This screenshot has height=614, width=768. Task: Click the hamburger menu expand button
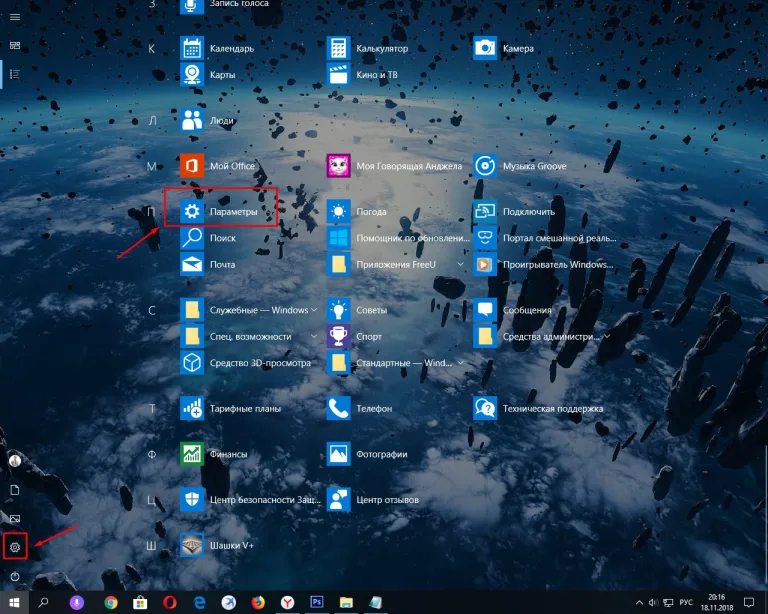point(15,17)
